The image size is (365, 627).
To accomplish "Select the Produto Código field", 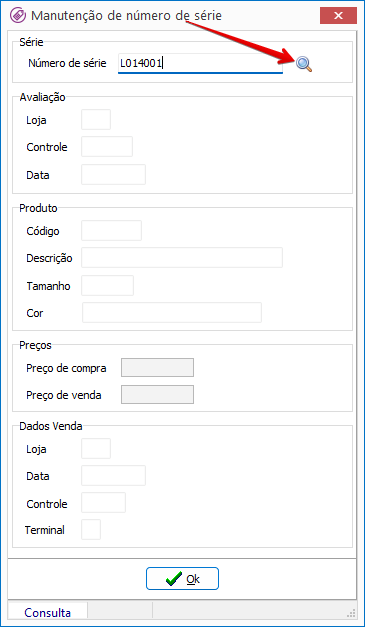I will [x=112, y=230].
